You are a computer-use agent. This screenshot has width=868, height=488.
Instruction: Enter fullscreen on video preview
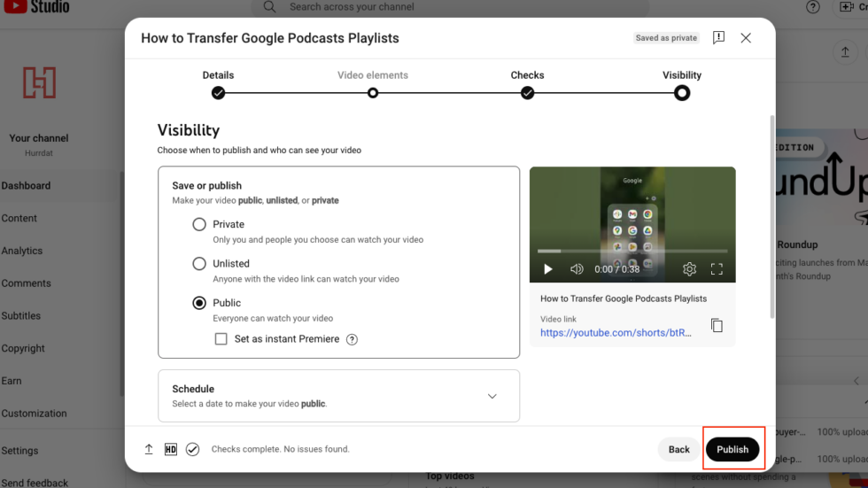[x=717, y=269]
